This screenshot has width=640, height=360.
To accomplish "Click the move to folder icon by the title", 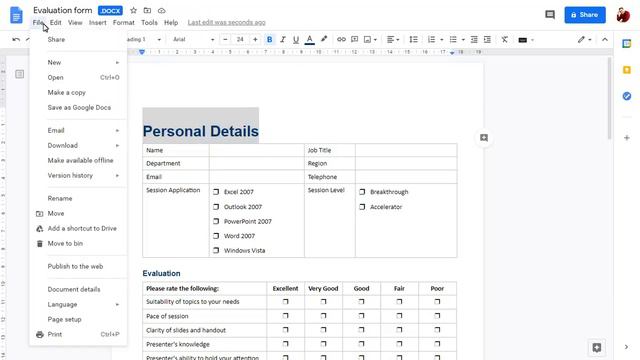I will (x=147, y=11).
